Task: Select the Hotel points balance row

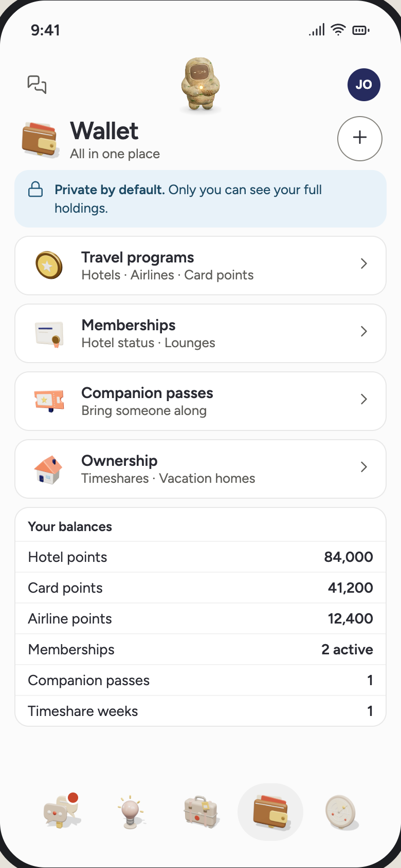Action: point(200,557)
